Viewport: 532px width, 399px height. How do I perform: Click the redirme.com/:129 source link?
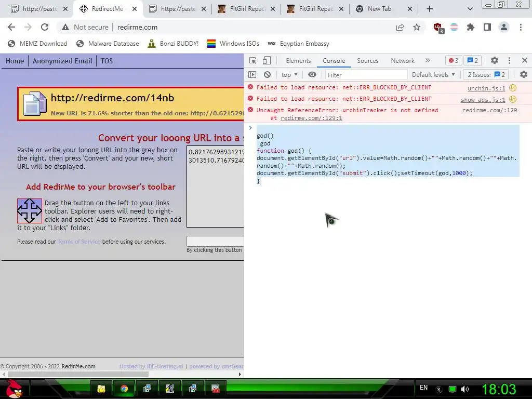coord(489,110)
